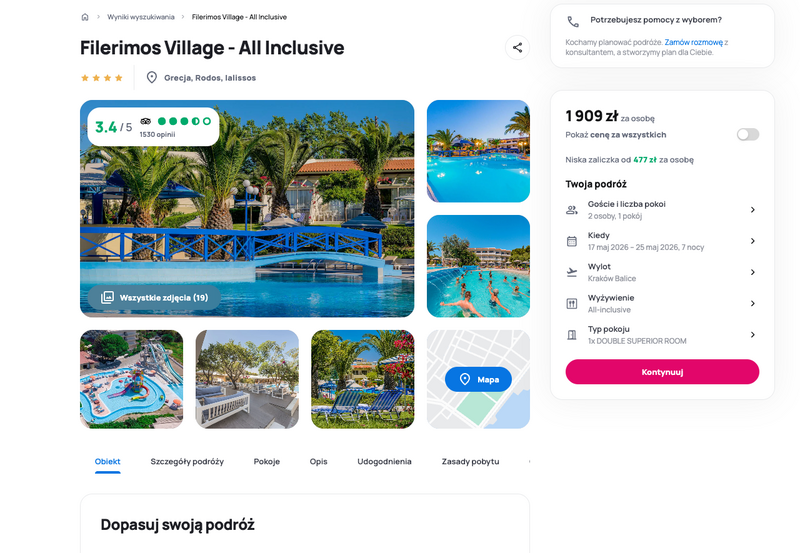Viewport: 800px width, 553px height.
Task: Click the calendar icon beside Kiedy
Action: pyautogui.click(x=572, y=241)
